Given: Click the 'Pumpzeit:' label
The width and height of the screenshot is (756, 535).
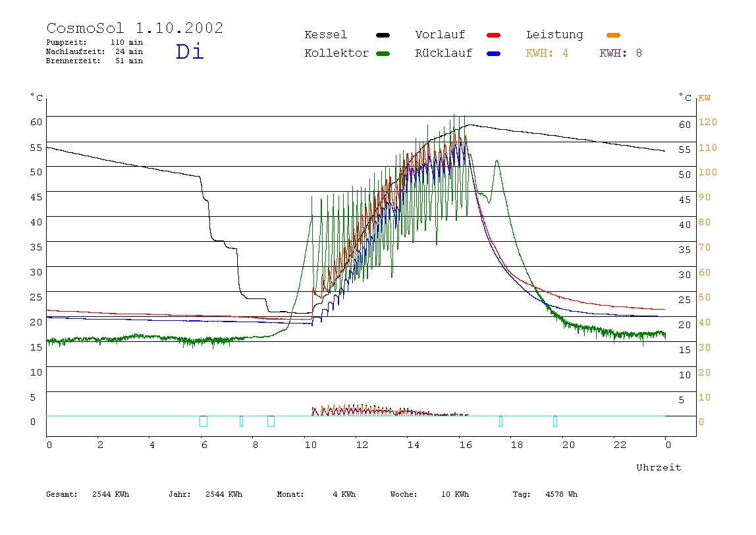Looking at the screenshot, I should click(x=67, y=42).
